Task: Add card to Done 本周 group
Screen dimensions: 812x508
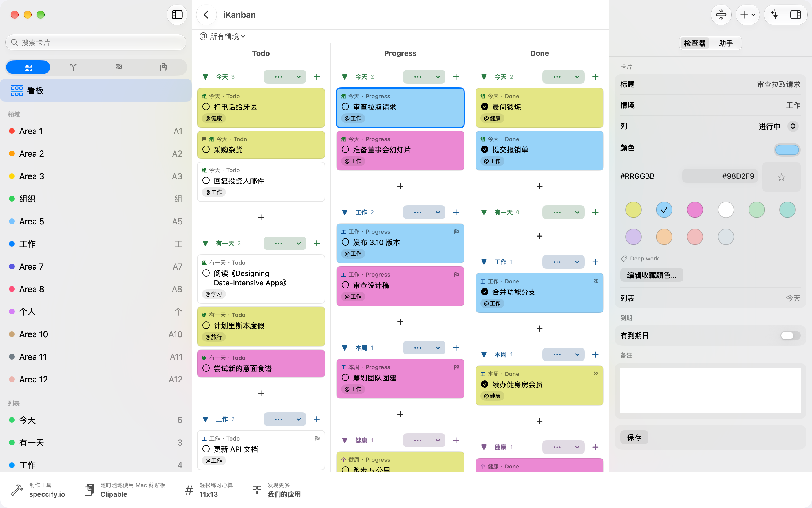Action: coord(595,354)
